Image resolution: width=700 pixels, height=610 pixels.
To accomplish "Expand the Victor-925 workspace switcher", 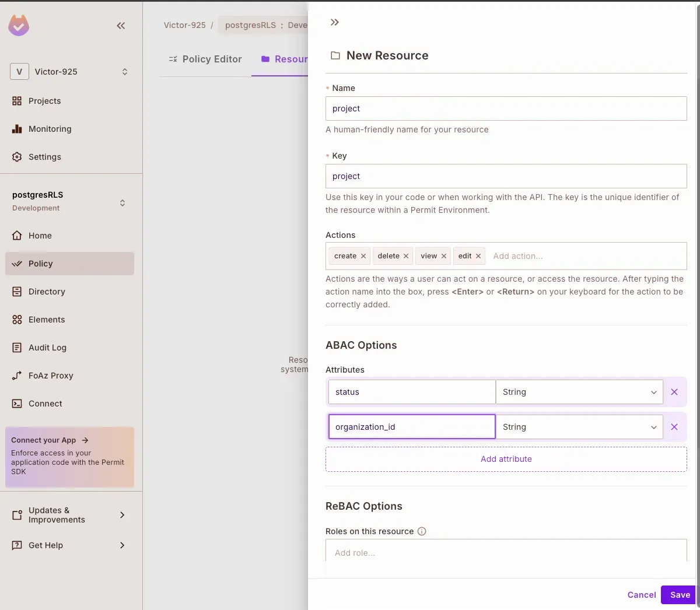I will pyautogui.click(x=70, y=72).
